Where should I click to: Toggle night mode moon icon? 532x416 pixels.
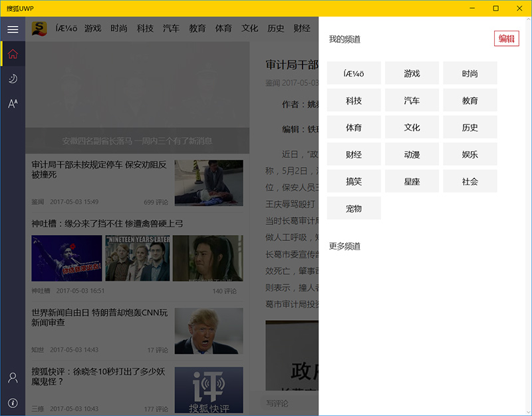click(x=13, y=79)
